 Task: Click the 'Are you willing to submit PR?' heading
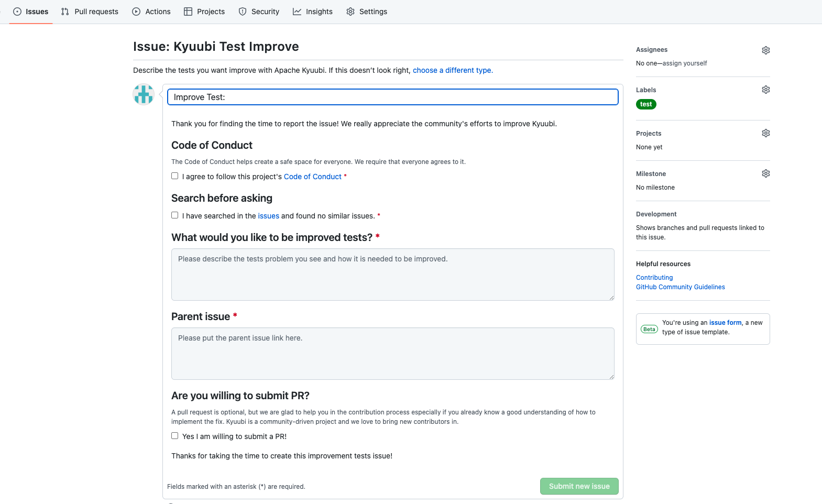[x=240, y=396]
